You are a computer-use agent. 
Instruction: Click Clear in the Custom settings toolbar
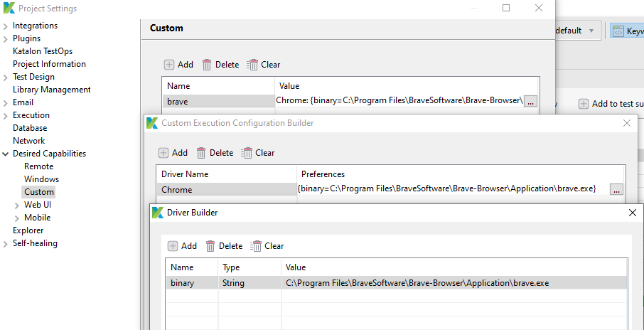point(264,65)
